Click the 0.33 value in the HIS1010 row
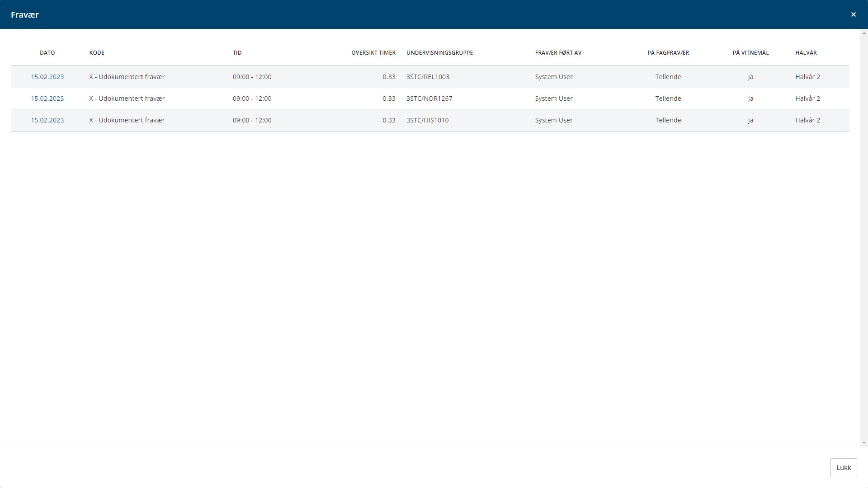 pyautogui.click(x=389, y=120)
